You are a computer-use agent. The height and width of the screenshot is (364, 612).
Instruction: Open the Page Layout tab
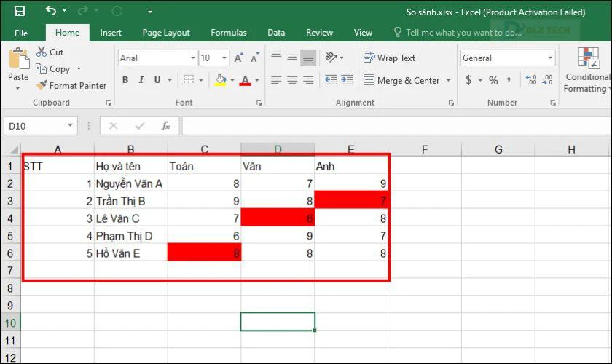pos(166,33)
